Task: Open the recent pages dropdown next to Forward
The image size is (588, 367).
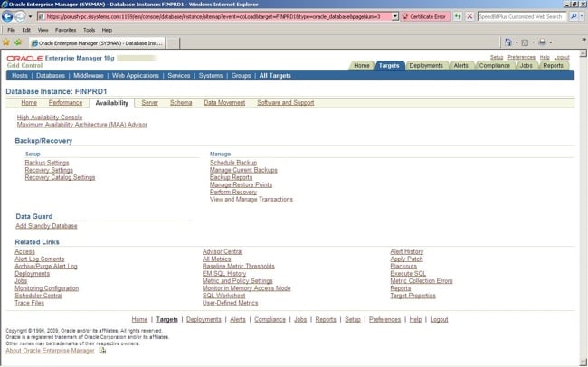Action: [x=31, y=17]
